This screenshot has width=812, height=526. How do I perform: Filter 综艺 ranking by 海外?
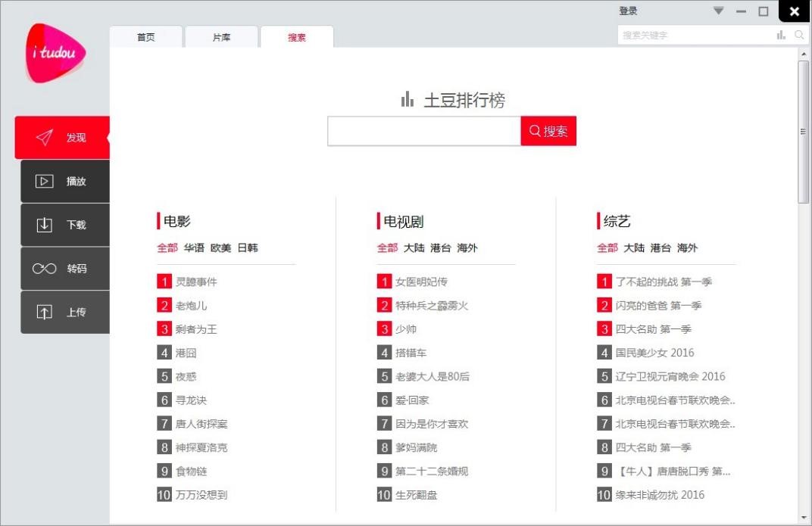(x=687, y=247)
